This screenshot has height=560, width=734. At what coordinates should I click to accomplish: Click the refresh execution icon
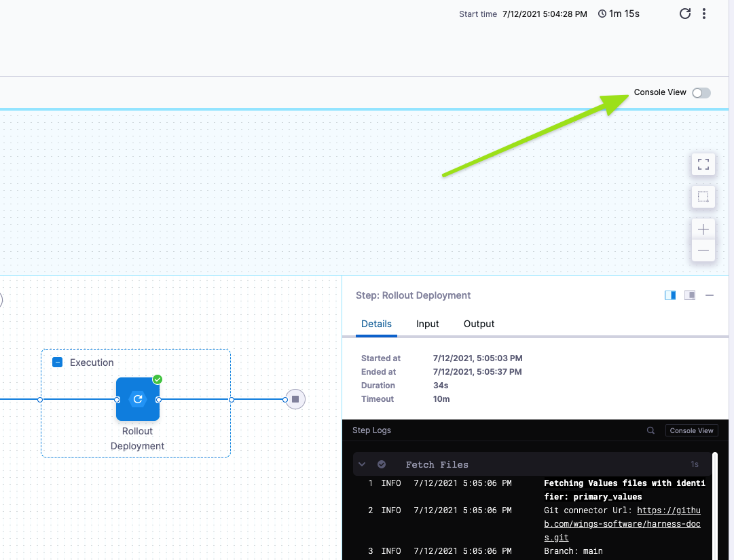coord(685,14)
